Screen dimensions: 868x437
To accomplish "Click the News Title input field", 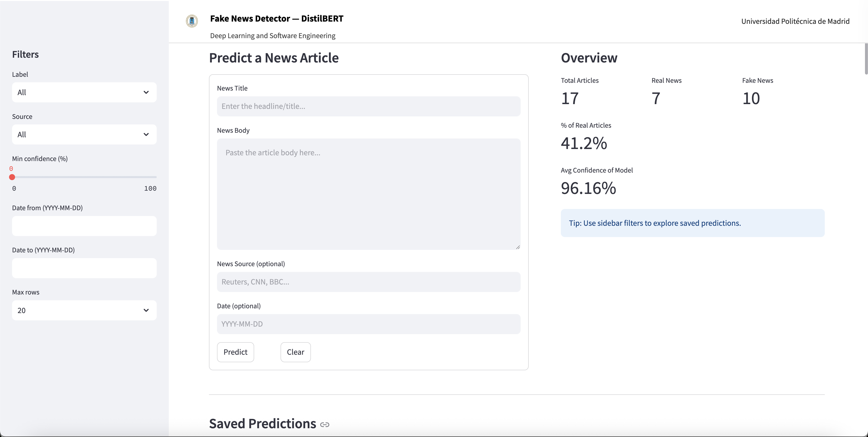I will click(368, 106).
